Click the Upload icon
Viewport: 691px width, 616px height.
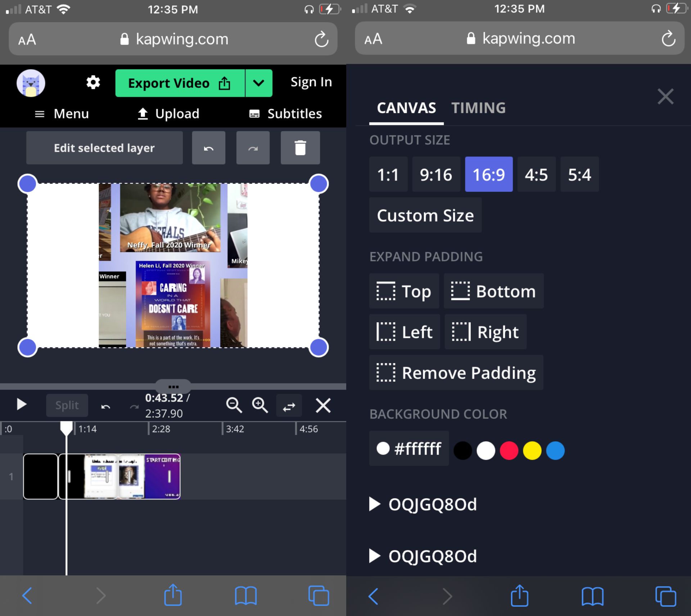click(142, 114)
